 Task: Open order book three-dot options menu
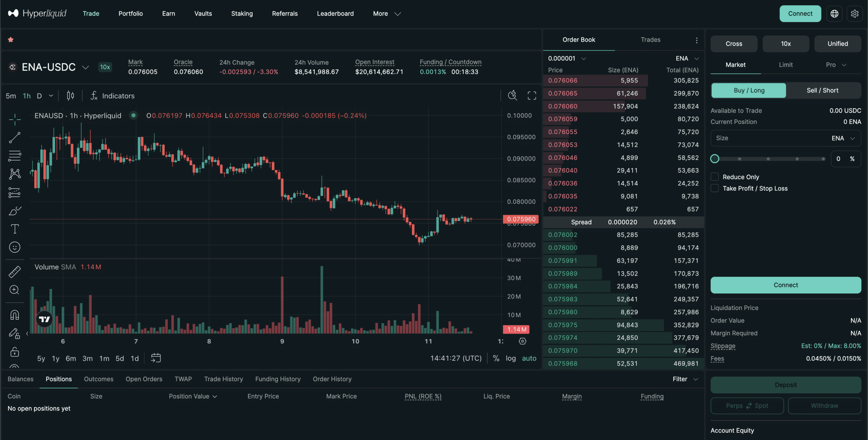[x=696, y=40]
